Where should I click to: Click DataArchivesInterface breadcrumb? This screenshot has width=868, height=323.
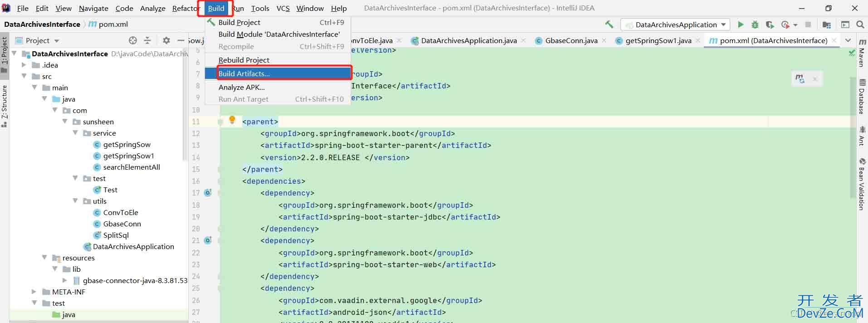point(42,24)
